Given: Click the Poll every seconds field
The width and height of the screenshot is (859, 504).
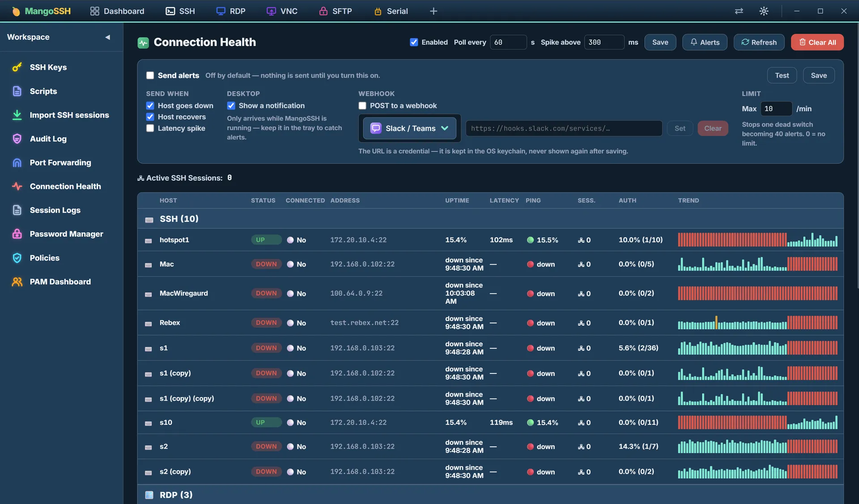Looking at the screenshot, I should click(508, 42).
